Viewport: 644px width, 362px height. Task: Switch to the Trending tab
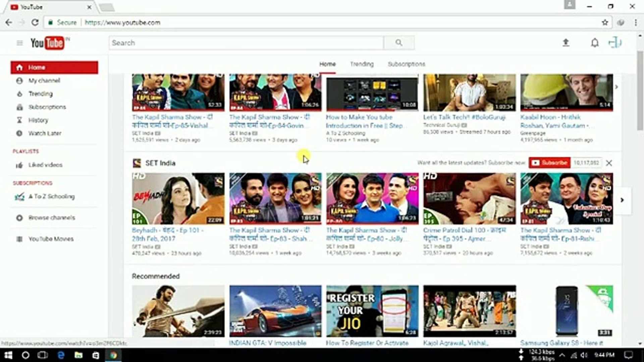(x=362, y=64)
